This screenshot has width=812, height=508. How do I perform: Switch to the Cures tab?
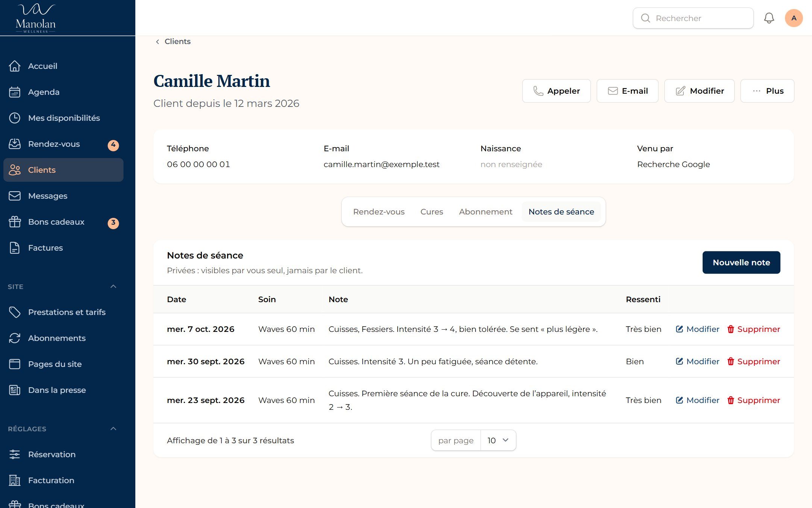coord(432,212)
